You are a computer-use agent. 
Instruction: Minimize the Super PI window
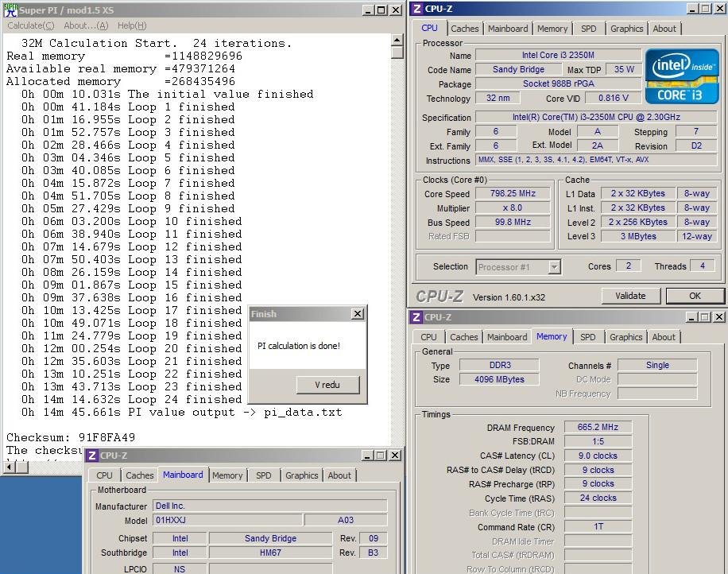pyautogui.click(x=368, y=10)
